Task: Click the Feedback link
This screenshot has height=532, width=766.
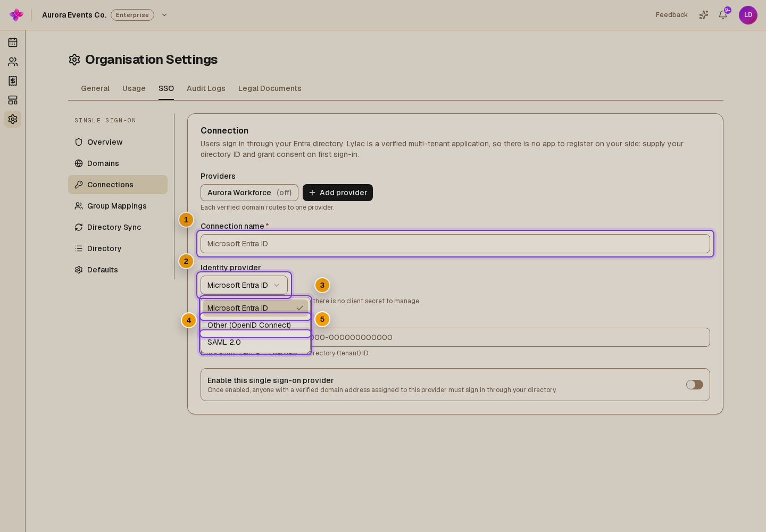Action: [x=671, y=15]
